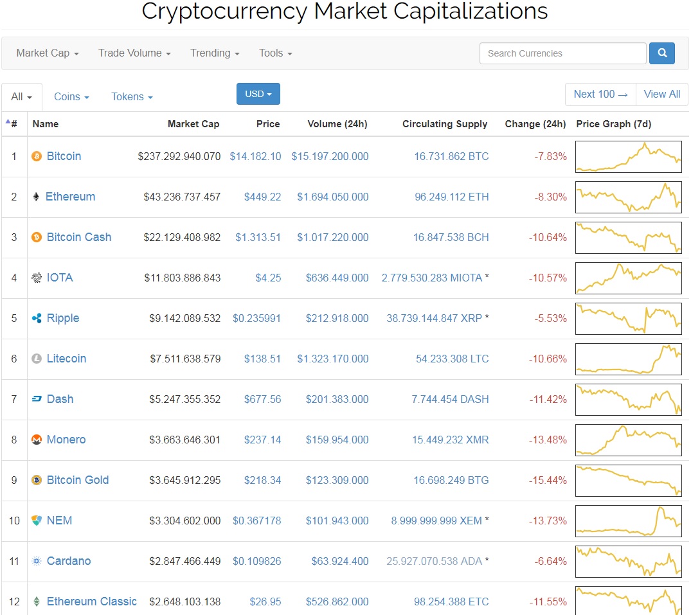Open the Bitcoin Gold name link

[78, 480]
